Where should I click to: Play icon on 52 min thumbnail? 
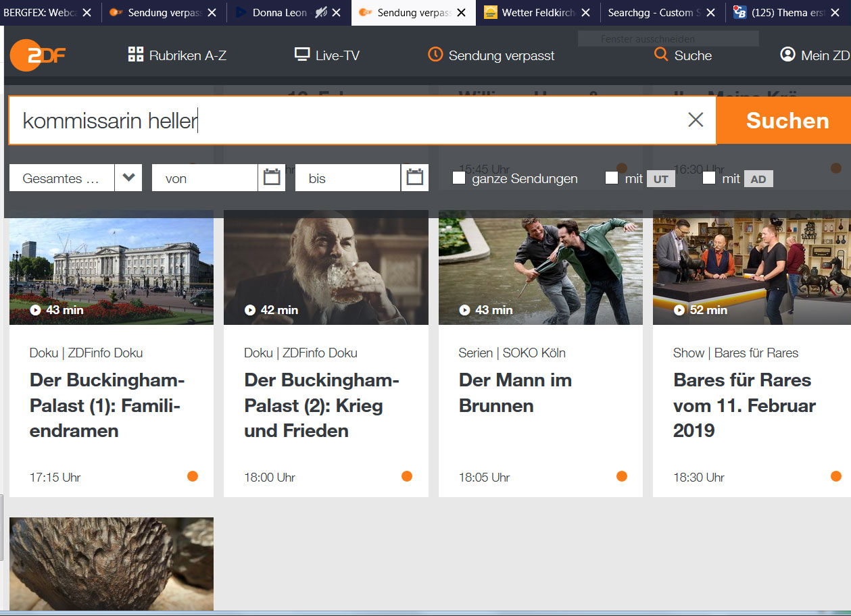[679, 310]
